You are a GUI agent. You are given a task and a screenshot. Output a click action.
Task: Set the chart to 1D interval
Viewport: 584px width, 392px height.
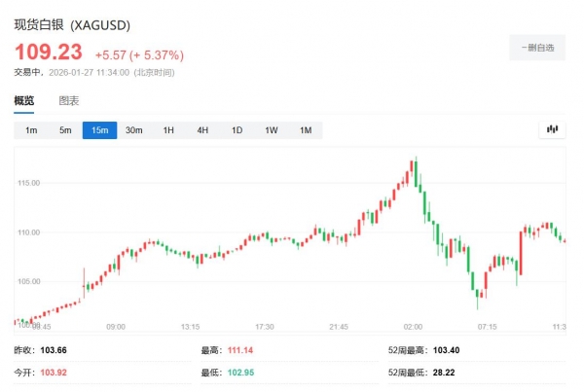coord(237,130)
